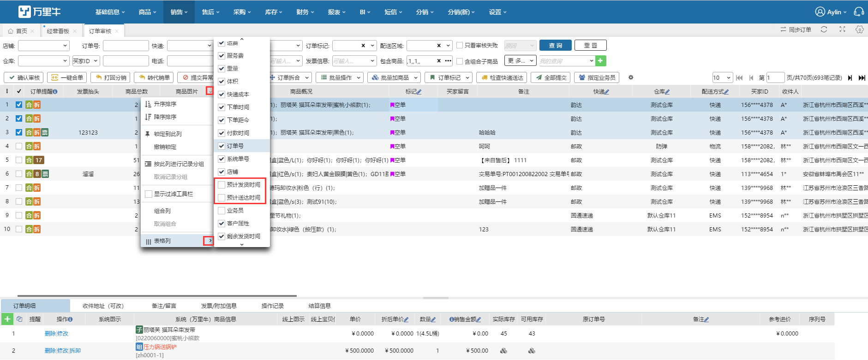
Task: Toggle the 只看审核失败 checkbox
Action: (460, 45)
